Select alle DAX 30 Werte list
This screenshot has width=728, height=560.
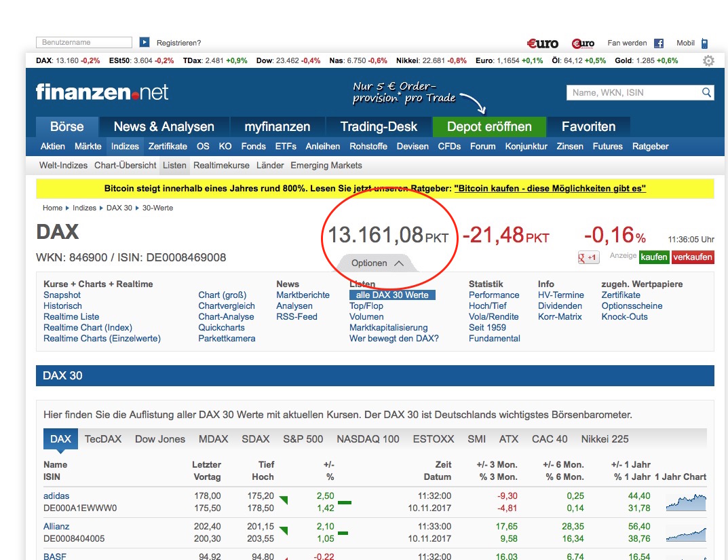pos(392,295)
